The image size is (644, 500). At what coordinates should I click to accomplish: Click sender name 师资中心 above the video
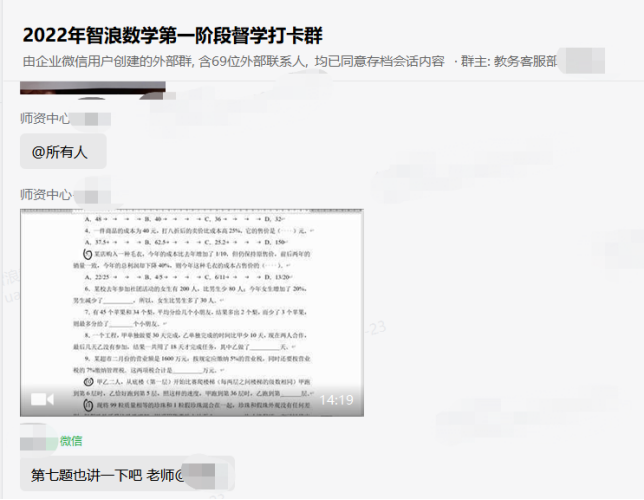[x=46, y=195]
